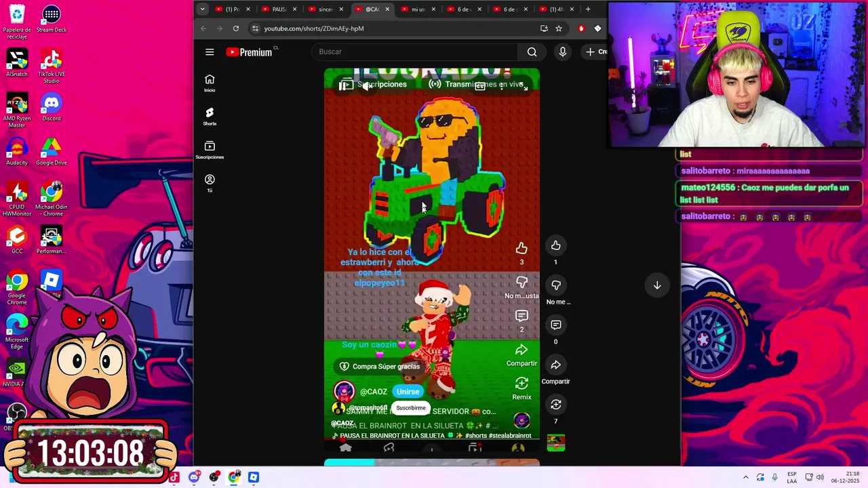
Task: Open the short's three-dot more options
Action: (x=502, y=86)
